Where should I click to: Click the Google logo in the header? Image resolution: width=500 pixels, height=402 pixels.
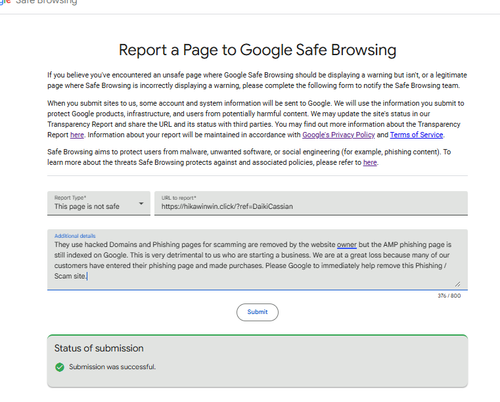tap(5, 2)
